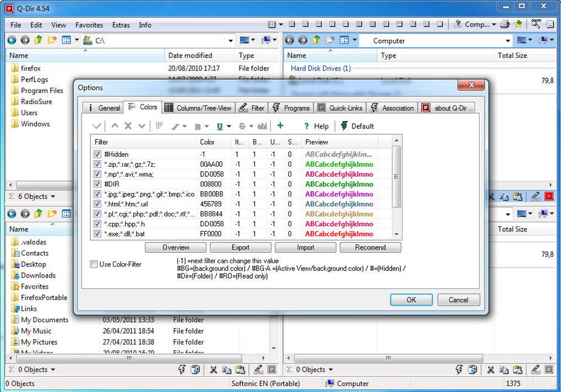Click the delete X icon in the Colors toolbar
The height and width of the screenshot is (392, 561).
coord(128,126)
